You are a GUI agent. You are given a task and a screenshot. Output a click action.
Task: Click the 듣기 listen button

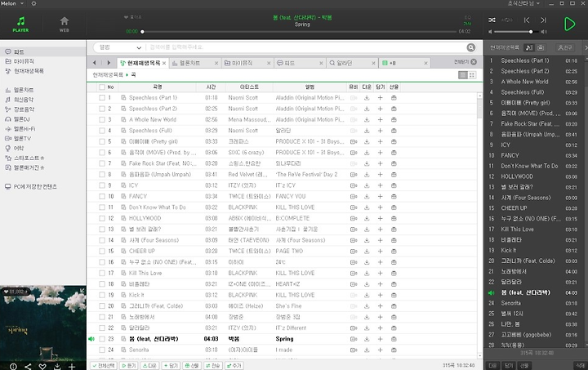[129, 365]
